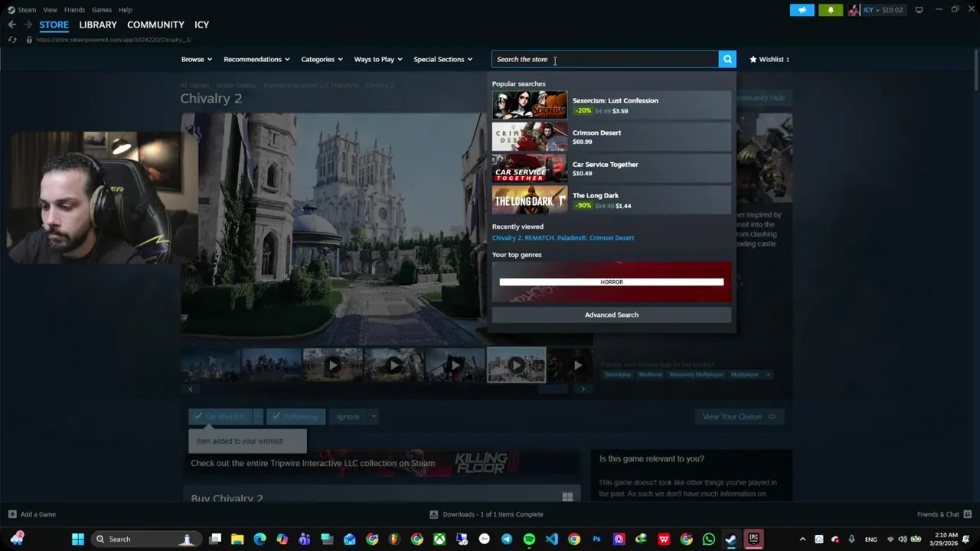The height and width of the screenshot is (551, 980).
Task: Toggle the Following button
Action: [x=296, y=416]
